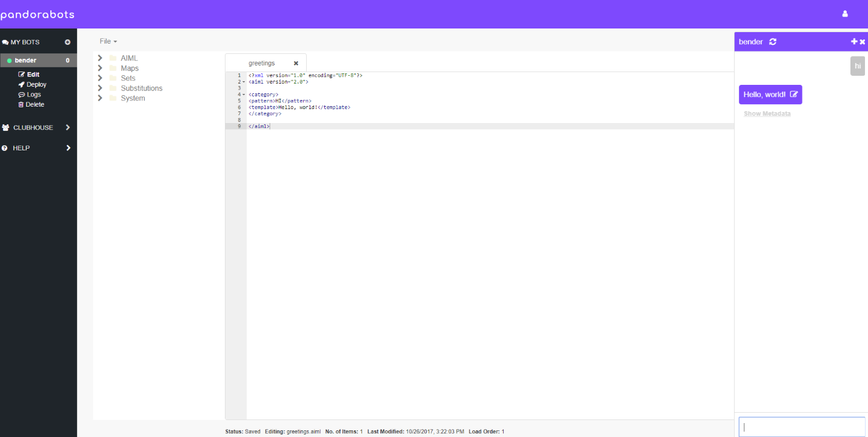Click inside the chat input field

tap(801, 427)
